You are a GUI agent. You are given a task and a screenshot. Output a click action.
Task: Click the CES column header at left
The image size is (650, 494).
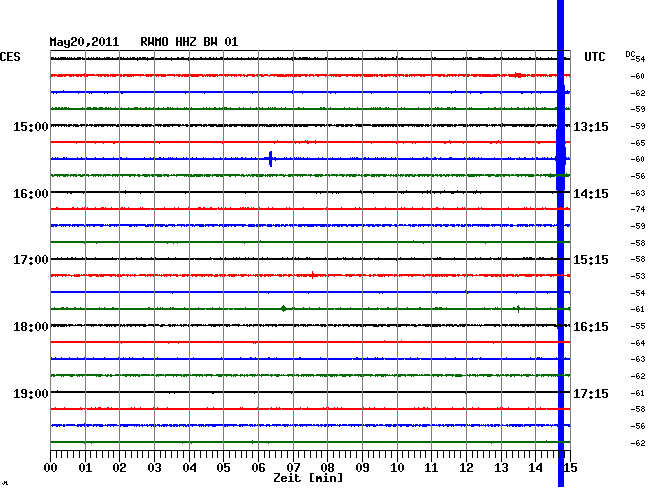[x=10, y=57]
